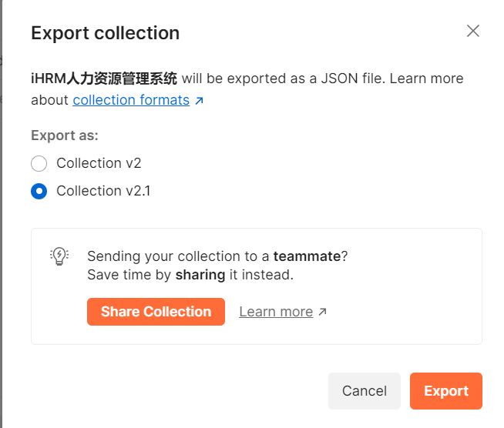The image size is (504, 428).
Task: Select the Collection v2 radio button
Action: point(39,163)
